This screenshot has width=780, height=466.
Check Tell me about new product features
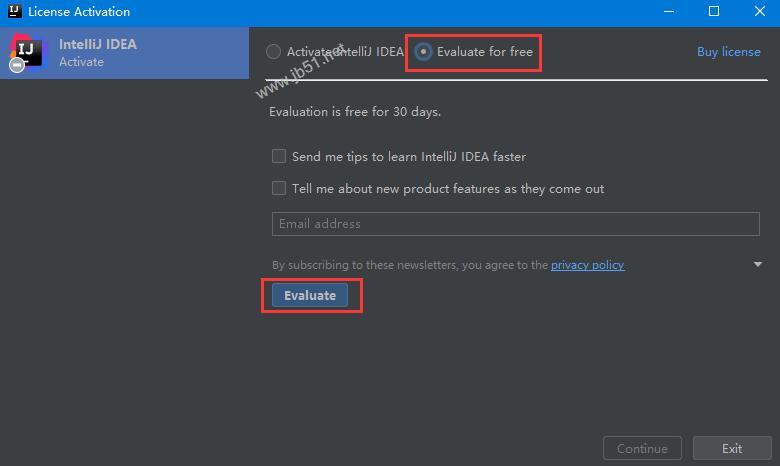[x=279, y=188]
